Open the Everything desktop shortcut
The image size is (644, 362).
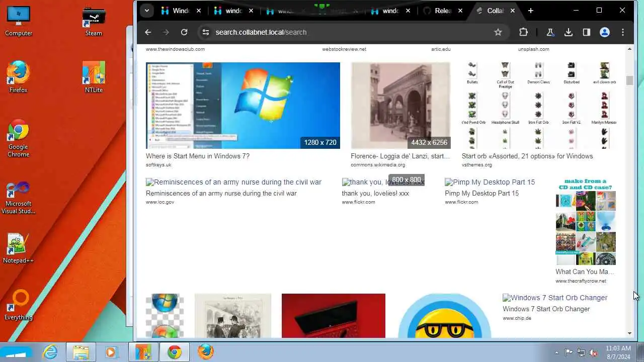coord(19,305)
